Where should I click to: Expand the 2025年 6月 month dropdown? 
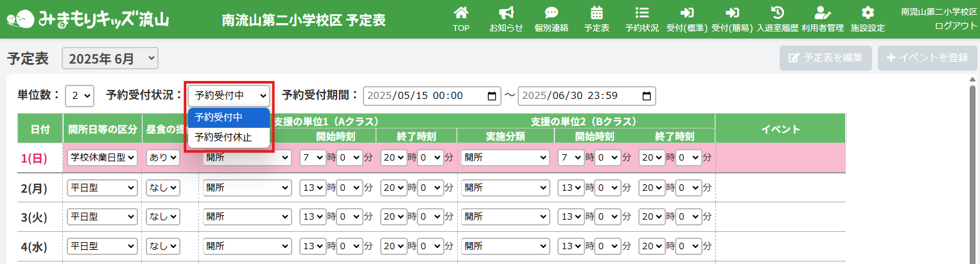[x=110, y=59]
